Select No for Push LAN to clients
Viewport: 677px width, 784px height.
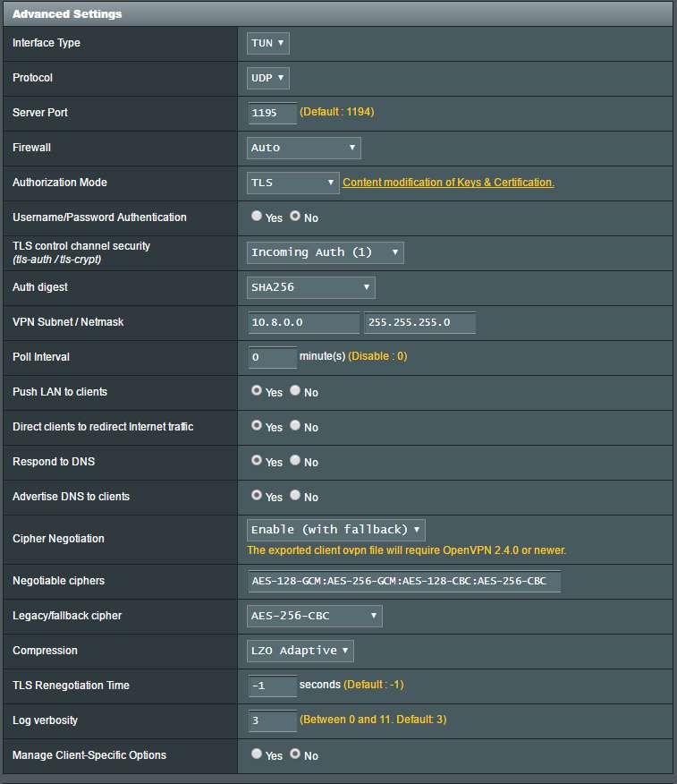(x=295, y=391)
